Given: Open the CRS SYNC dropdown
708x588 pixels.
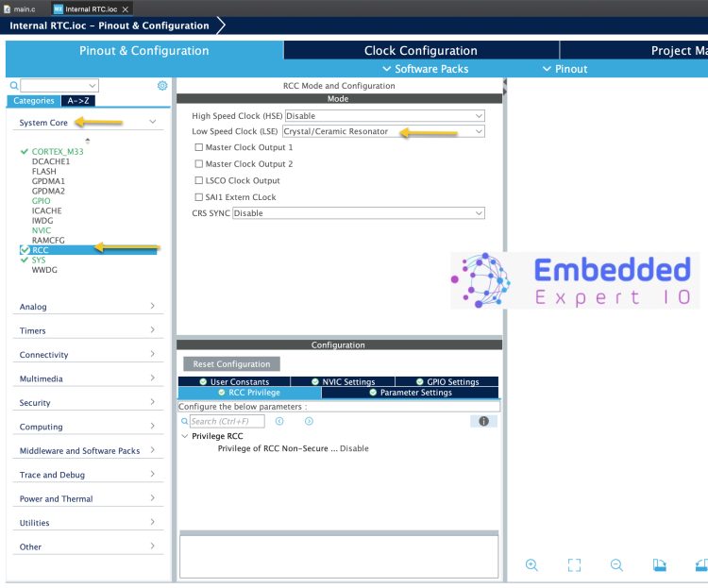Looking at the screenshot, I should pyautogui.click(x=358, y=213).
